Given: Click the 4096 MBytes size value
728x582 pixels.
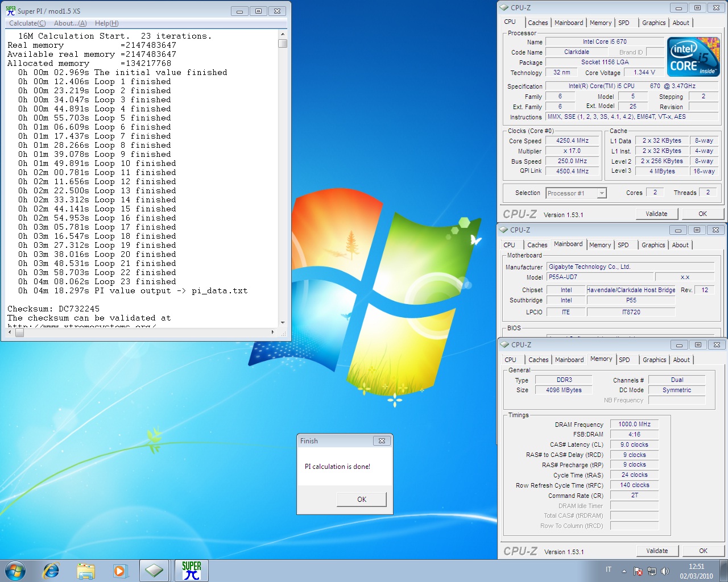Looking at the screenshot, I should pyautogui.click(x=564, y=390).
